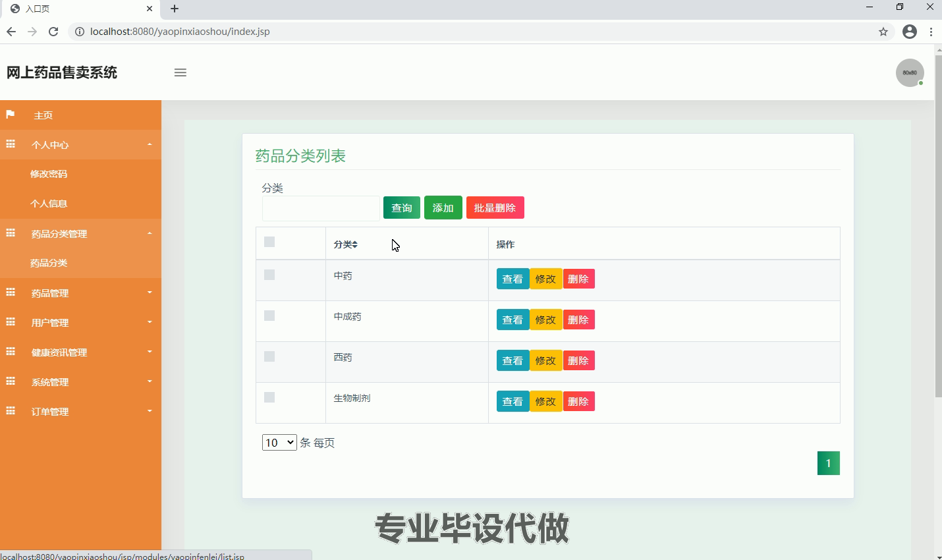Check the checkbox for the 中成药 row
The width and height of the screenshot is (942, 560).
[x=269, y=316]
